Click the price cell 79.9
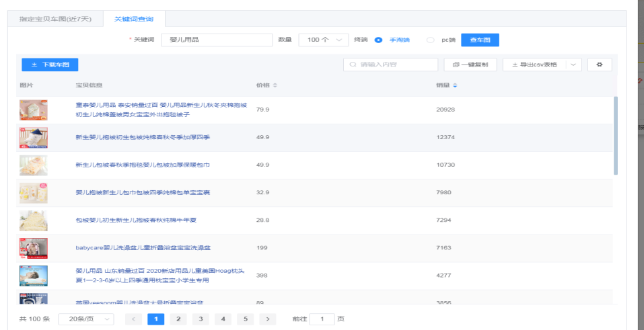644x330 pixels. point(263,110)
